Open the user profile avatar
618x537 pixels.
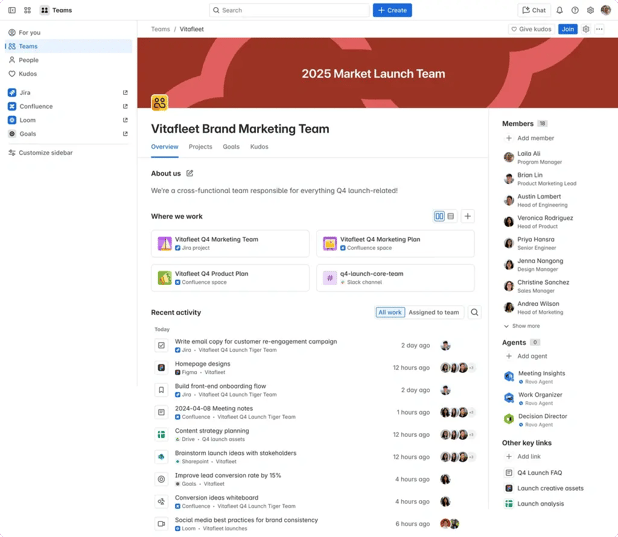click(x=605, y=10)
